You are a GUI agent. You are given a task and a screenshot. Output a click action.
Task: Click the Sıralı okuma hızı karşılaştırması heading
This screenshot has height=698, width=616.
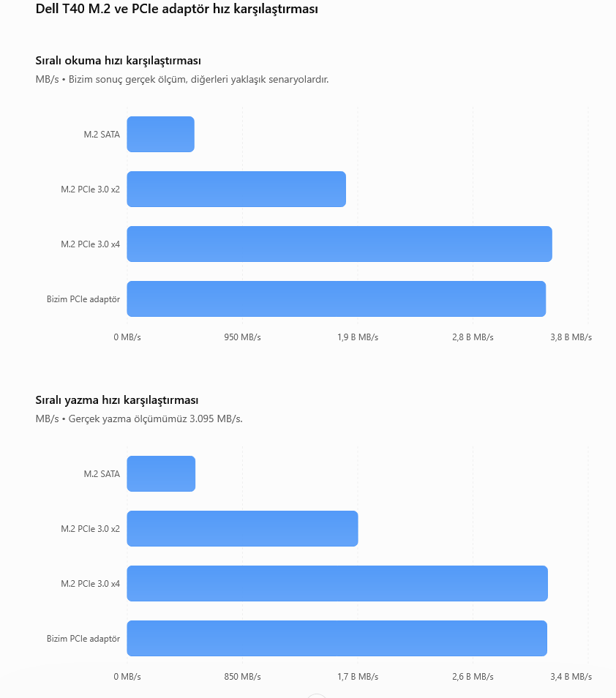pos(119,61)
